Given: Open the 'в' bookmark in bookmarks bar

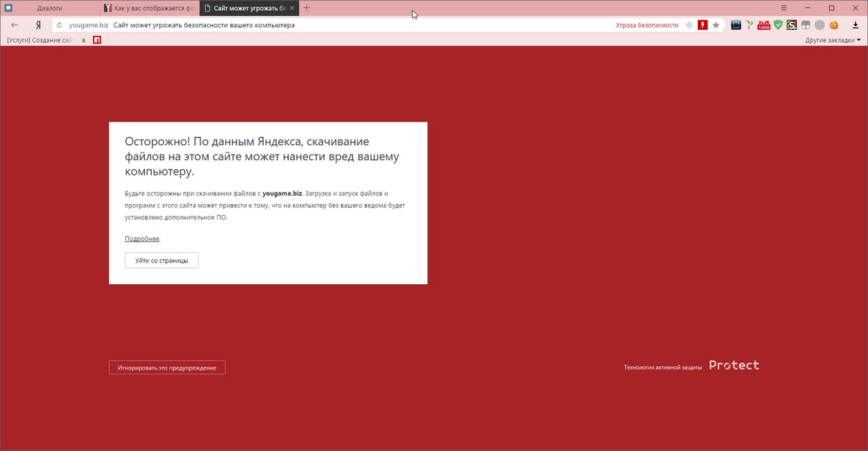Looking at the screenshot, I should pyautogui.click(x=84, y=41).
